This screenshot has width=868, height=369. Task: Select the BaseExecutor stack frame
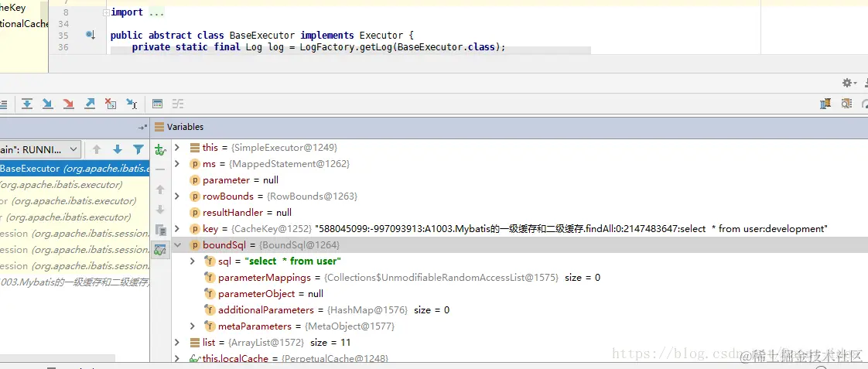75,169
